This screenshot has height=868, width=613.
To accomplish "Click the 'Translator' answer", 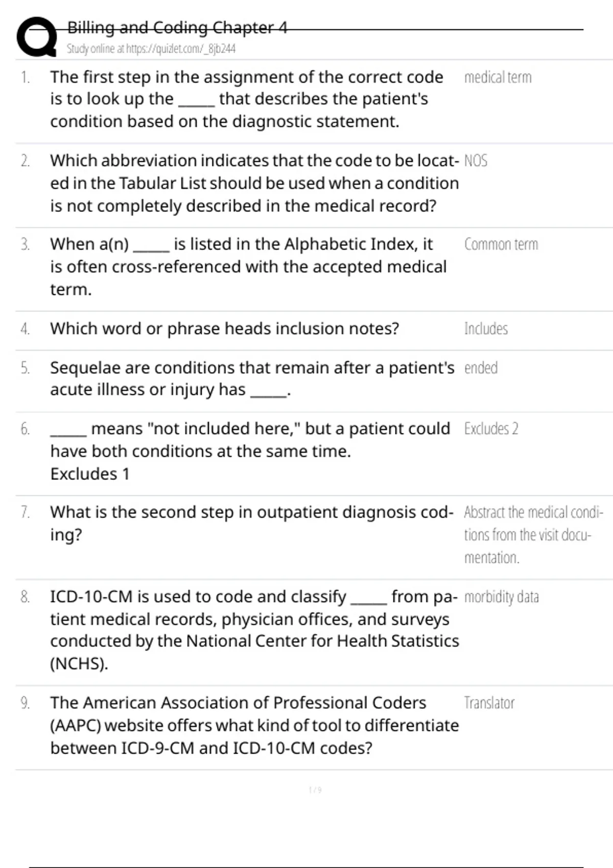I will [489, 703].
